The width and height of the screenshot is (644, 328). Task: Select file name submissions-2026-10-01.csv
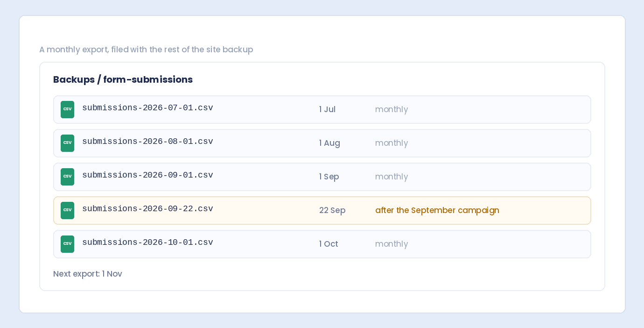tap(147, 242)
